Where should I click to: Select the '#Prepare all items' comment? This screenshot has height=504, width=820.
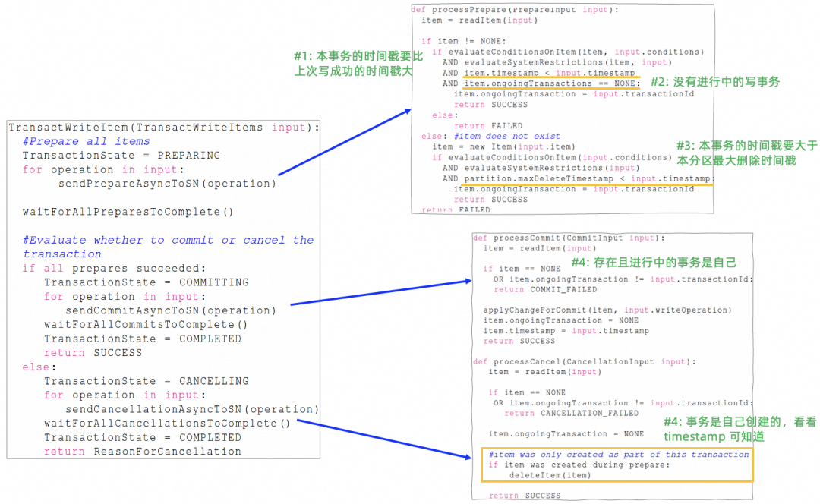coord(87,142)
